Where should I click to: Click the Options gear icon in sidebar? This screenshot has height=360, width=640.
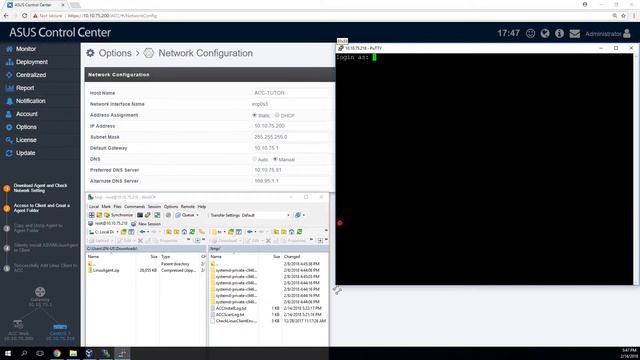(9, 127)
